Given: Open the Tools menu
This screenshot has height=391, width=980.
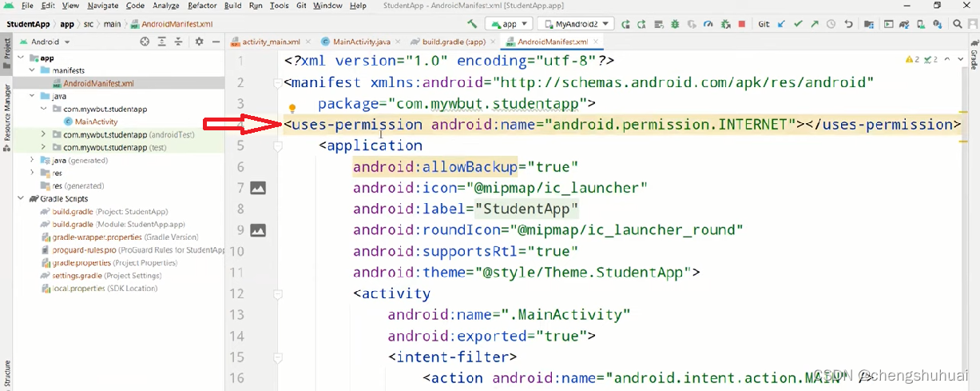Looking at the screenshot, I should tap(279, 6).
